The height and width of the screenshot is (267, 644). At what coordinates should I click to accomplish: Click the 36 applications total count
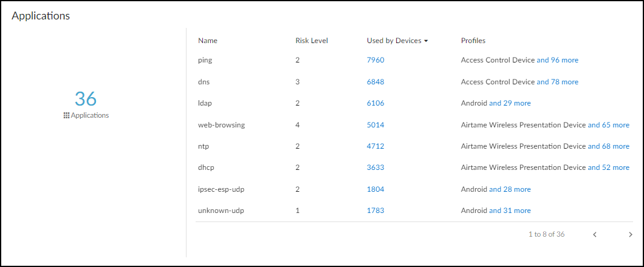click(86, 99)
